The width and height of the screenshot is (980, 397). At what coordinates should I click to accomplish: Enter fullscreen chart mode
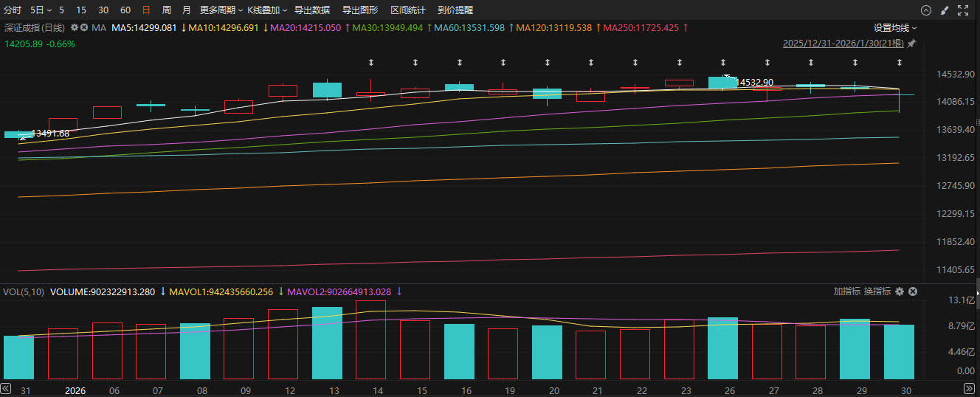962,10
